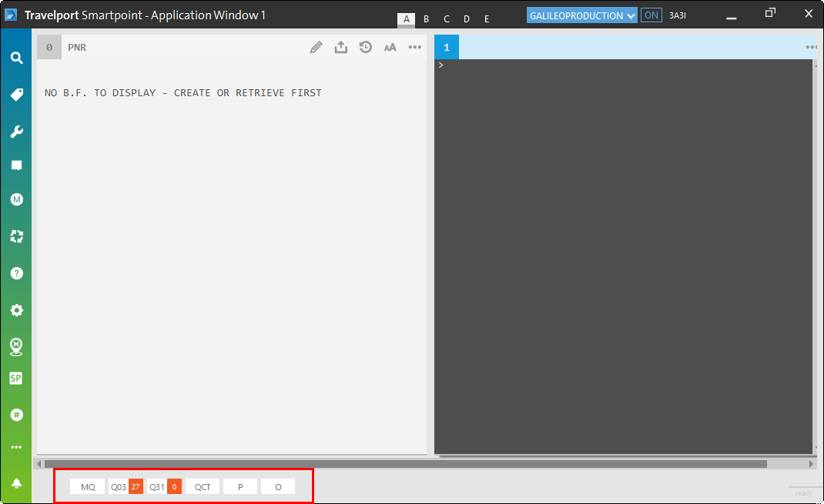This screenshot has width=824, height=504.
Task: Open the circled M icon in sidebar
Action: (x=16, y=199)
